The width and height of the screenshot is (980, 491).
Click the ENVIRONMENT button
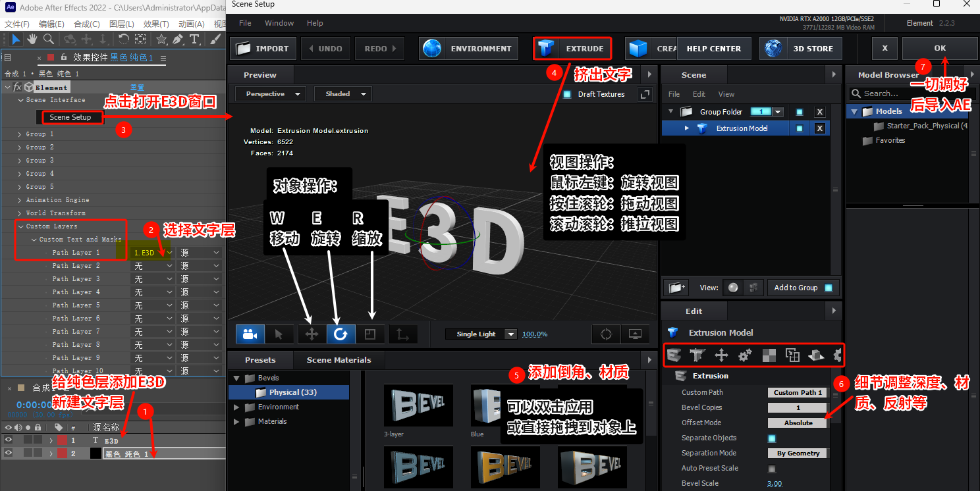pyautogui.click(x=468, y=49)
